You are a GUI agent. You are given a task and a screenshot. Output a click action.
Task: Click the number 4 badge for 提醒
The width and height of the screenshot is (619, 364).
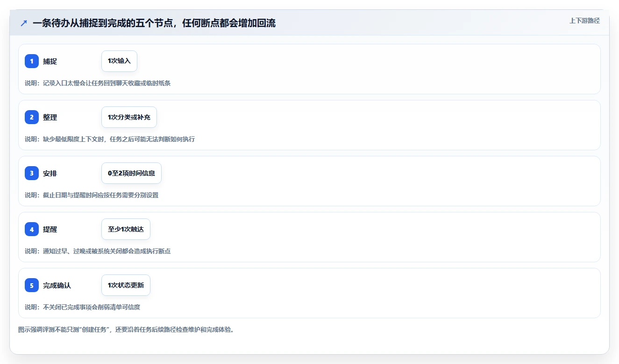point(32,229)
